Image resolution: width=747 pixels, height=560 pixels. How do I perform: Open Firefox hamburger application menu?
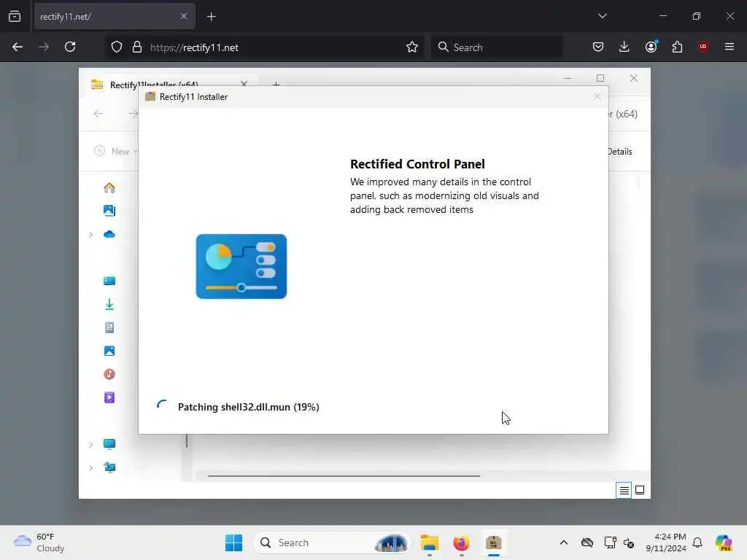729,47
